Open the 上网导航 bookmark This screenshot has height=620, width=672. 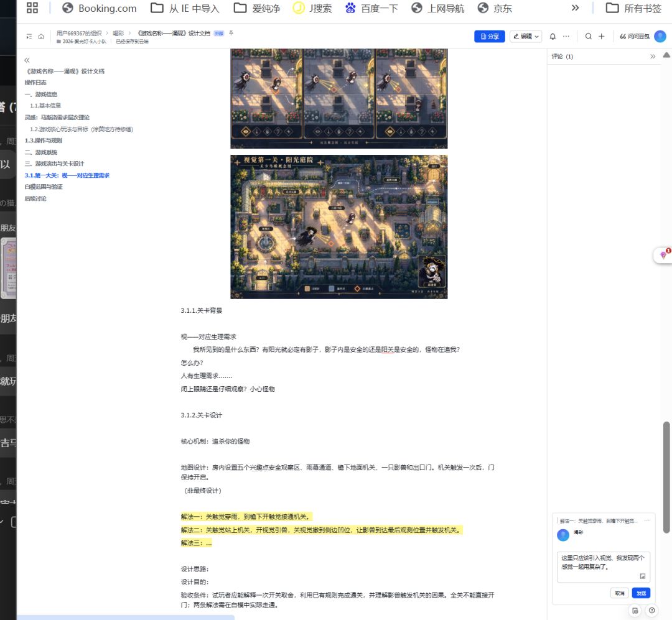[x=437, y=8]
